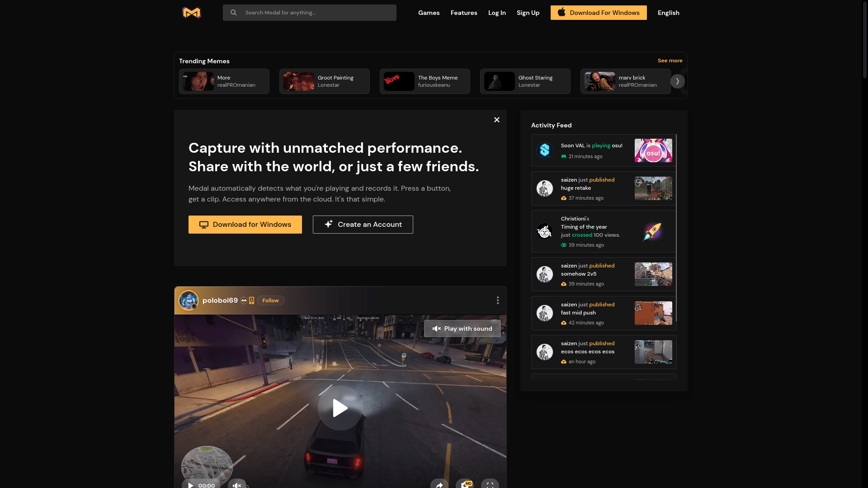The width and height of the screenshot is (868, 488).
Task: Click the next arrow in Trending Memes carousel
Action: pyautogui.click(x=677, y=81)
